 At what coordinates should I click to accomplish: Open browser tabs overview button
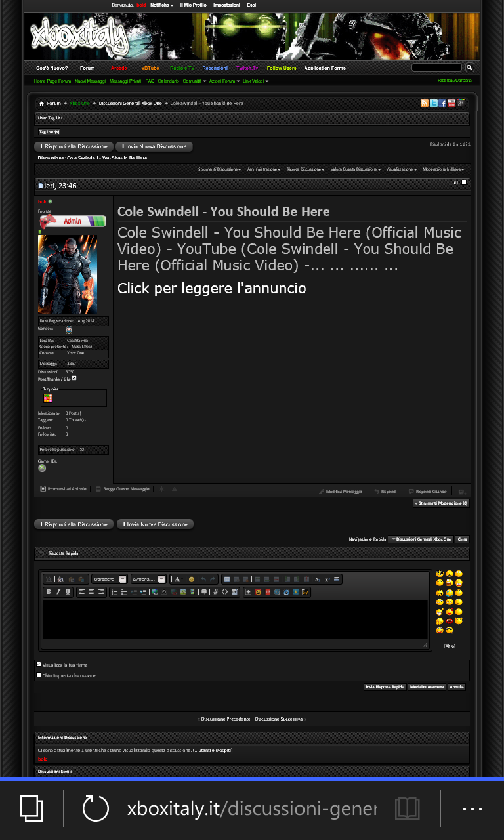pos(31,808)
